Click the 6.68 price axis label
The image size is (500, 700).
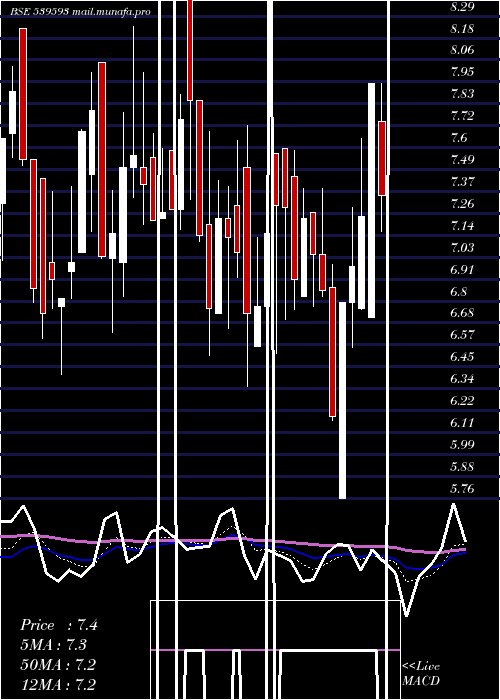coord(462,313)
